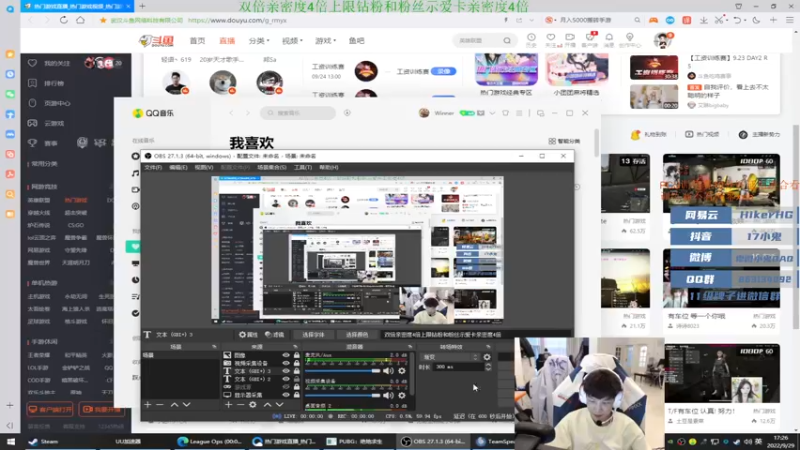Mute the 麦克风/Aux mixer channel
The width and height of the screenshot is (800, 450).
[388, 371]
